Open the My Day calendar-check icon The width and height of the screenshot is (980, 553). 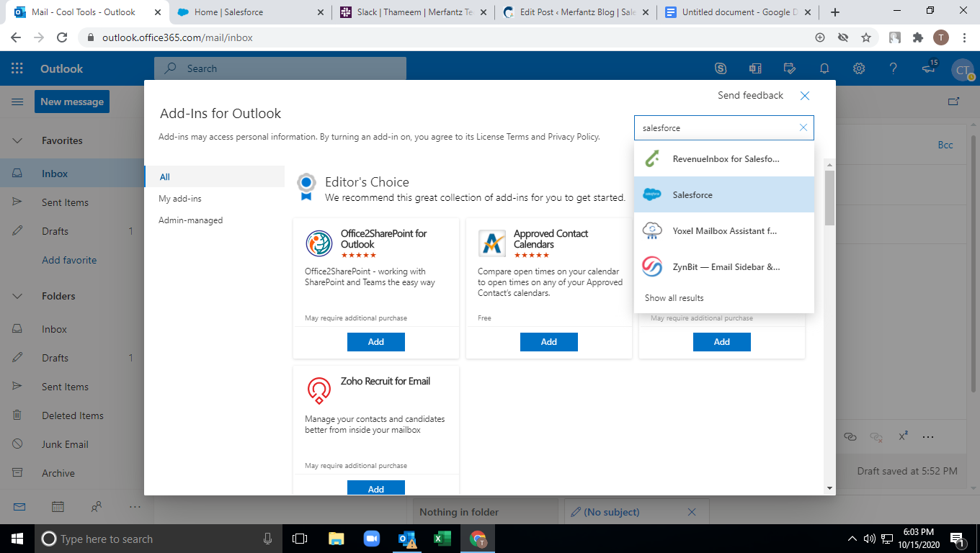[790, 68]
